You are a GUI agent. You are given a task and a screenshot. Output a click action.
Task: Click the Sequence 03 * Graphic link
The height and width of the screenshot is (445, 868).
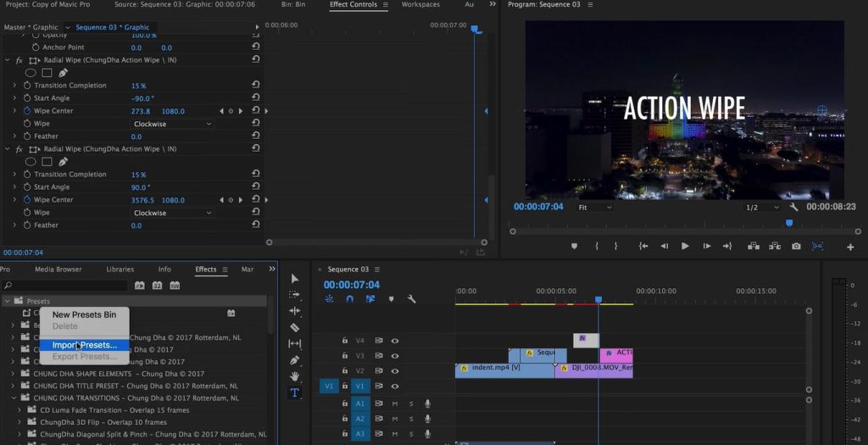click(113, 27)
